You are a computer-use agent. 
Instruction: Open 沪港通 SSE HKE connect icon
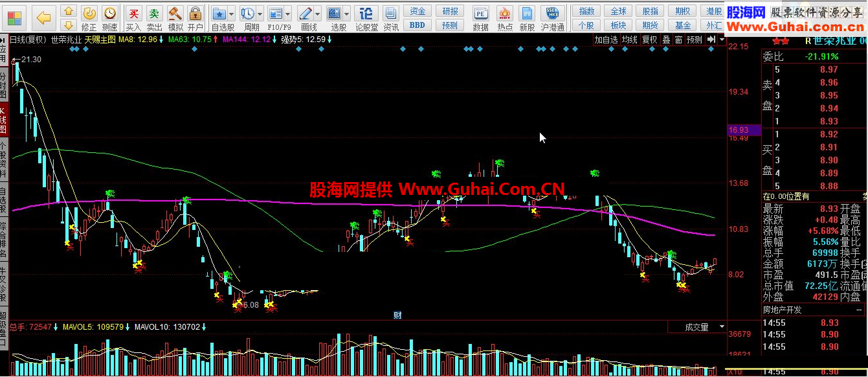552,19
